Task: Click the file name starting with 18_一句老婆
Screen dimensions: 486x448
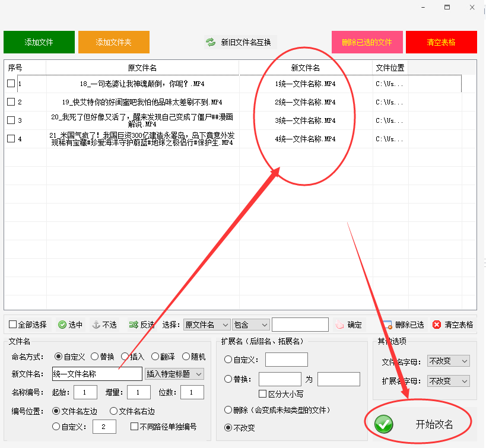Action: point(142,84)
